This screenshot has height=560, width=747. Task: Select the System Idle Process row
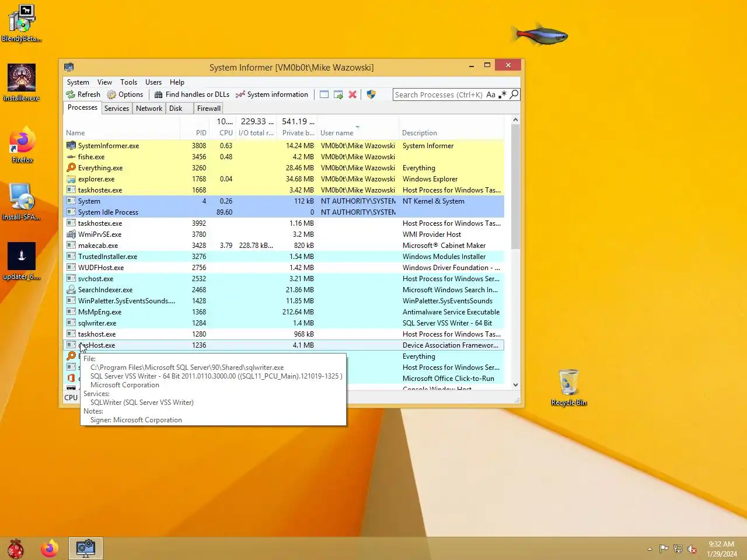pos(284,212)
